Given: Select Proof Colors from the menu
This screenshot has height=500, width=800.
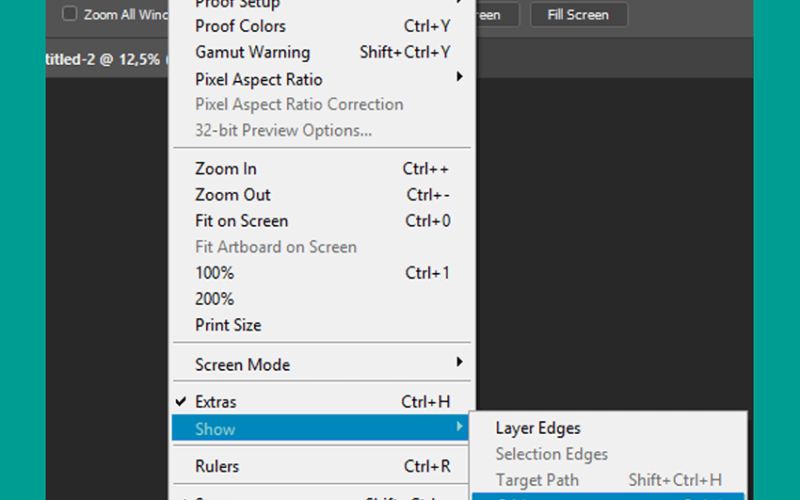Looking at the screenshot, I should tap(321, 26).
